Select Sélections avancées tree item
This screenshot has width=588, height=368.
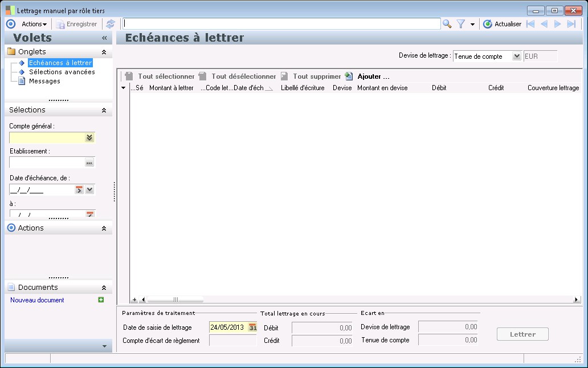(x=62, y=72)
